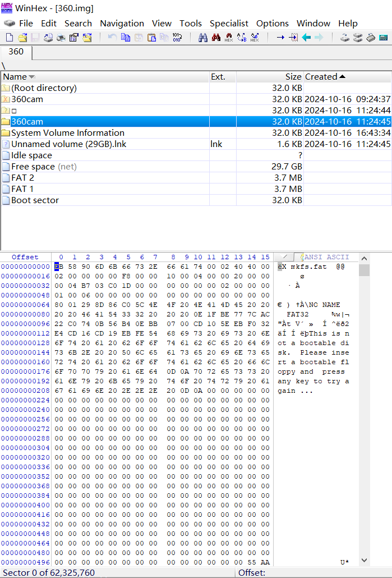Click the Open Disk toolbar icon

(x=345, y=38)
